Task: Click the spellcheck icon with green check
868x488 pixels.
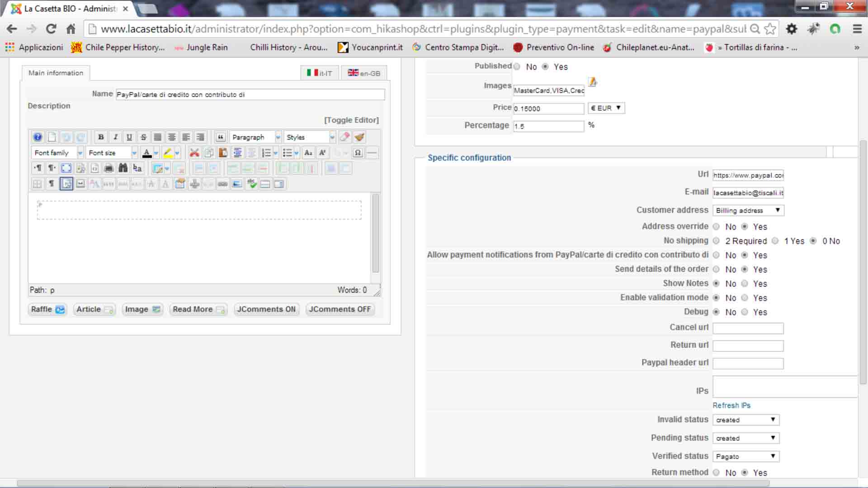Action: pos(251,183)
